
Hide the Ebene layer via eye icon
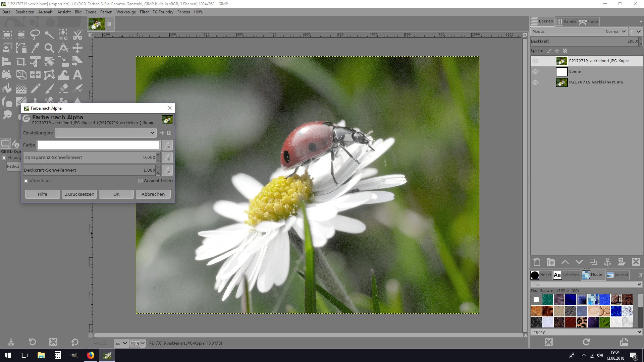coord(535,72)
